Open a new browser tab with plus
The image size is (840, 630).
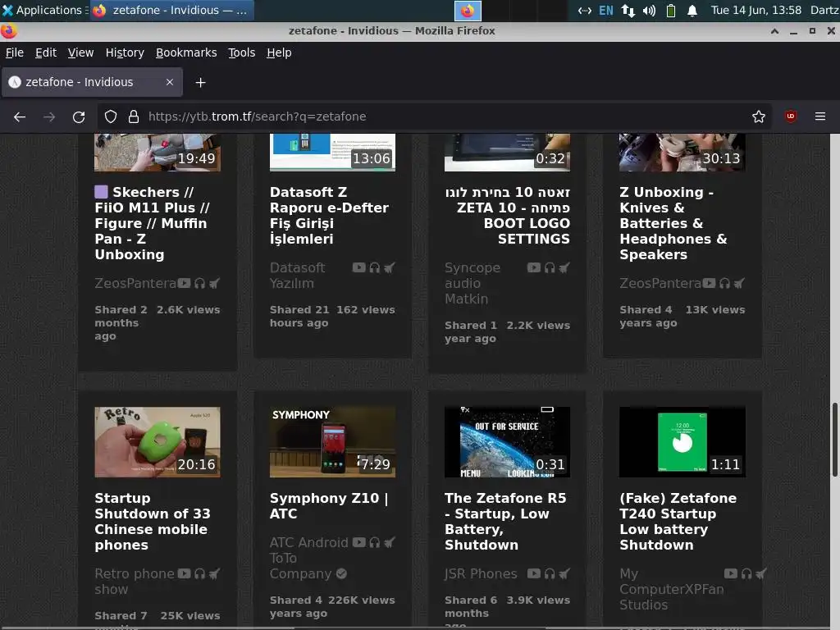tap(200, 83)
